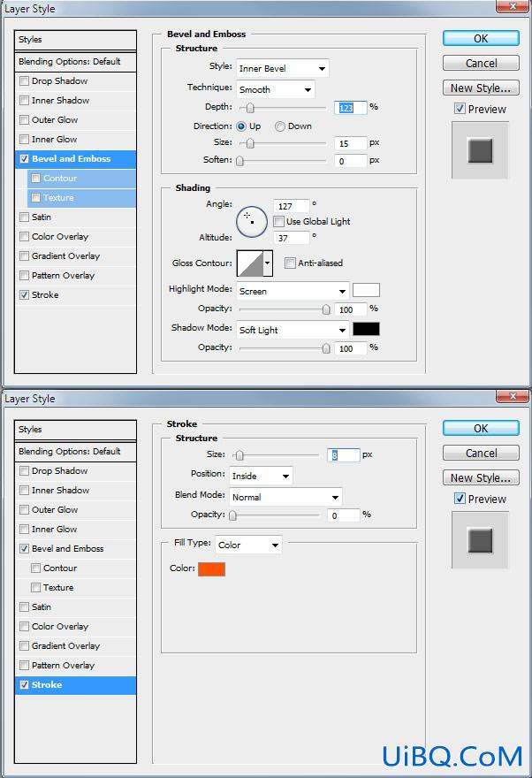
Task: Close the bottom Layer Style dialog
Action: point(513,395)
